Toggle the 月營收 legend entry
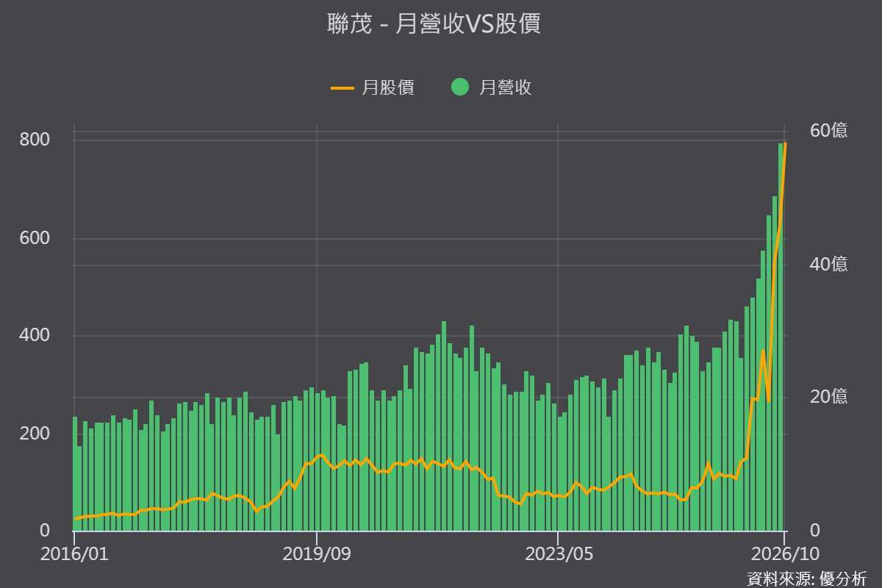Screen dimensions: 882x588 click(x=492, y=87)
